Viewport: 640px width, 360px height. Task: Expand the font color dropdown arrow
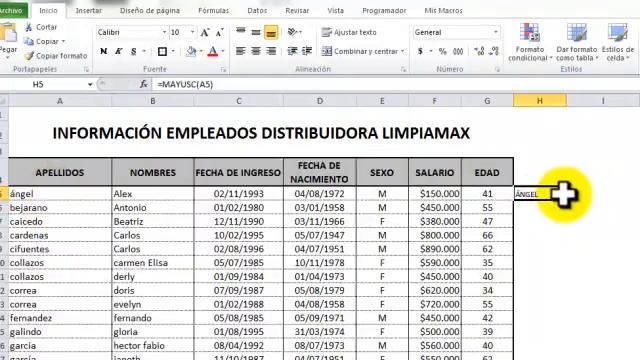coord(223,51)
